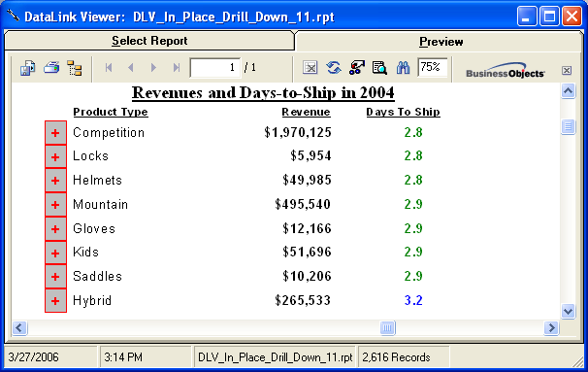This screenshot has width=588, height=372.
Task: Select the Competition product type text
Action: click(x=109, y=132)
